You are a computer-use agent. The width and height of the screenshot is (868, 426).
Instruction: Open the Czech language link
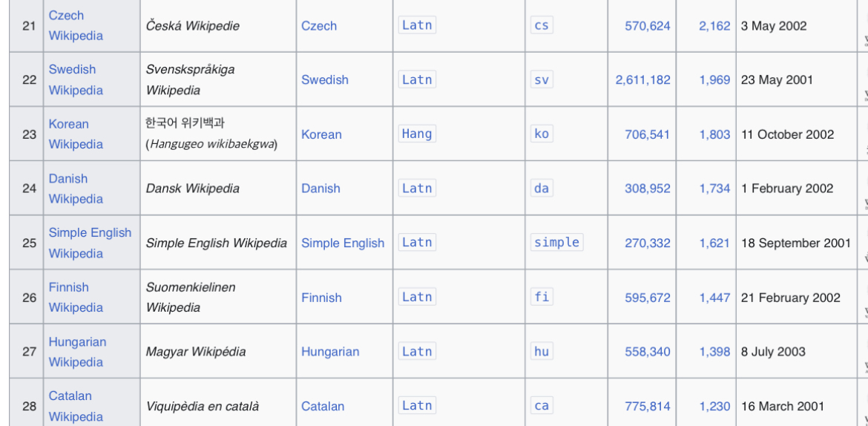(x=318, y=26)
